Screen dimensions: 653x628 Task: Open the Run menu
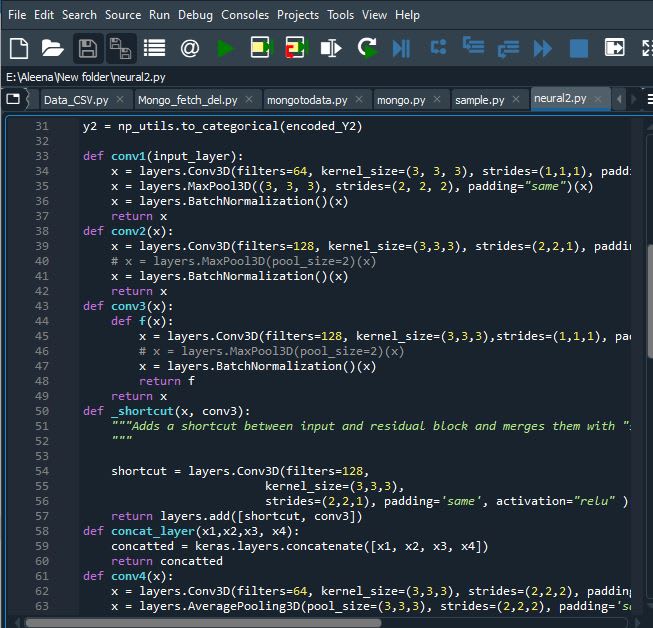pyautogui.click(x=159, y=15)
